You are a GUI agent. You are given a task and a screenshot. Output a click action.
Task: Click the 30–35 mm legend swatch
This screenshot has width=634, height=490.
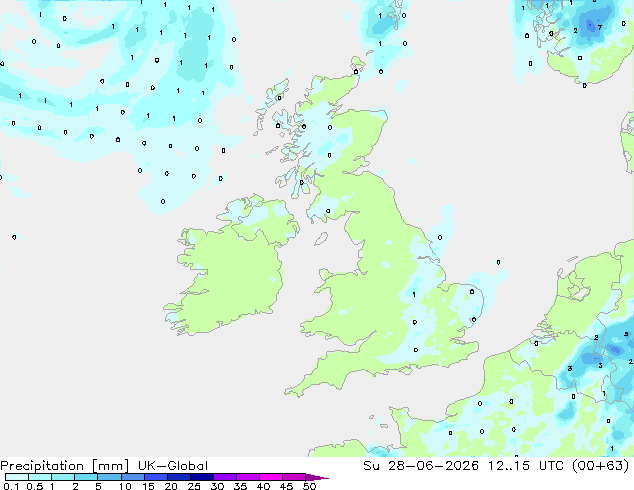[x=225, y=477]
